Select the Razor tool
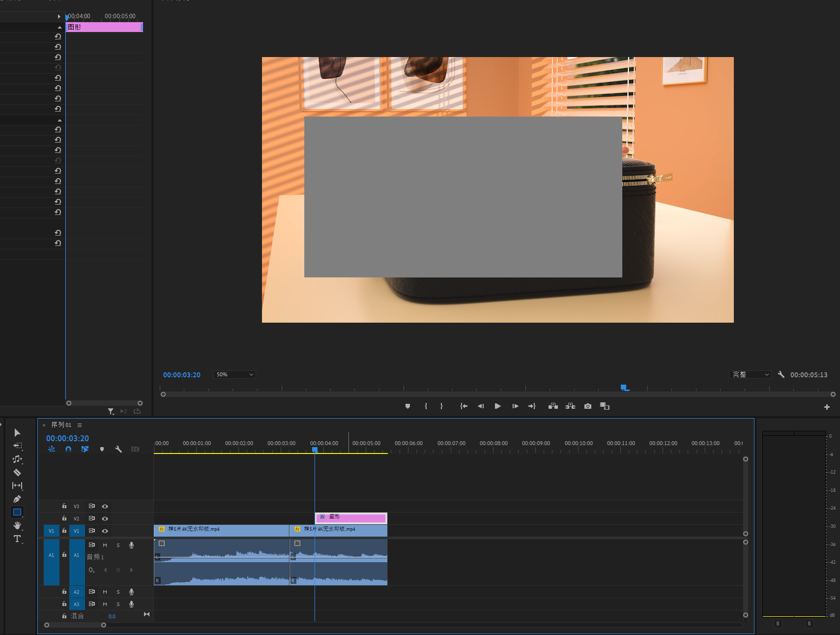Viewport: 840px width, 635px height. tap(17, 473)
